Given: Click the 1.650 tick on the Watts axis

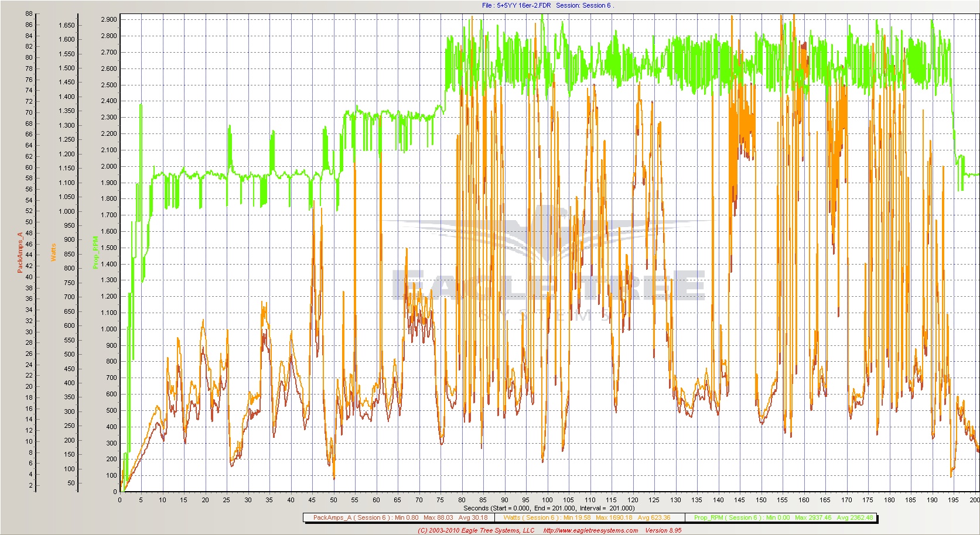Looking at the screenshot, I should click(67, 25).
